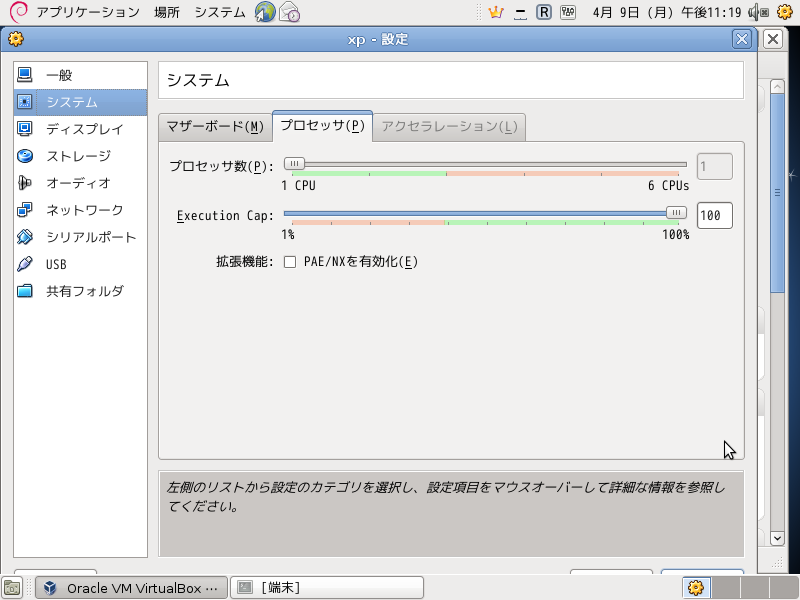800x600 pixels.
Task: Close the xp - 設定 dialog
Action: [x=742, y=39]
